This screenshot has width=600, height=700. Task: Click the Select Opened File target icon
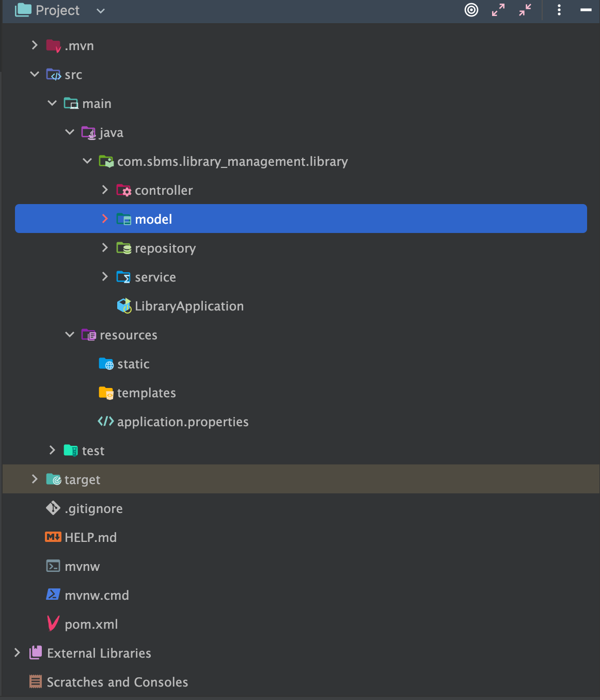point(471,10)
